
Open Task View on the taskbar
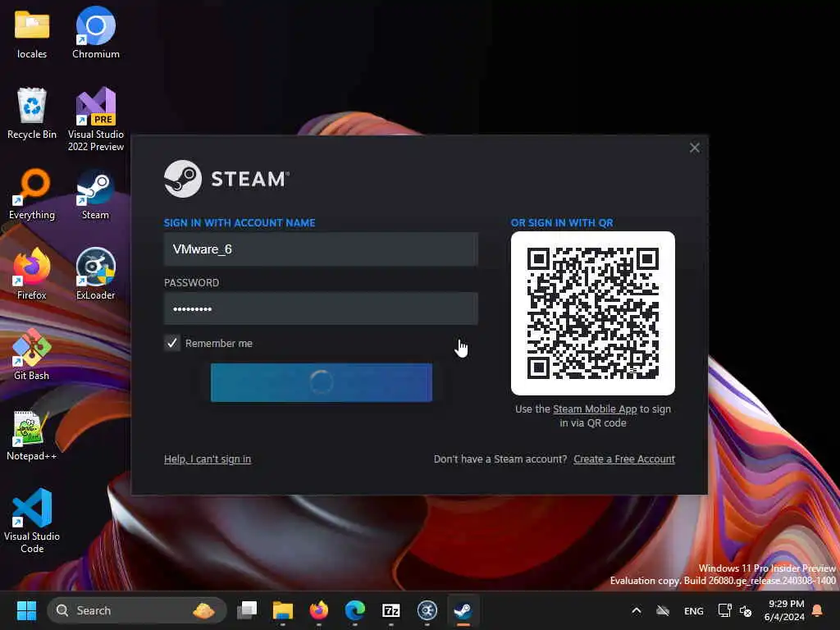click(x=247, y=610)
